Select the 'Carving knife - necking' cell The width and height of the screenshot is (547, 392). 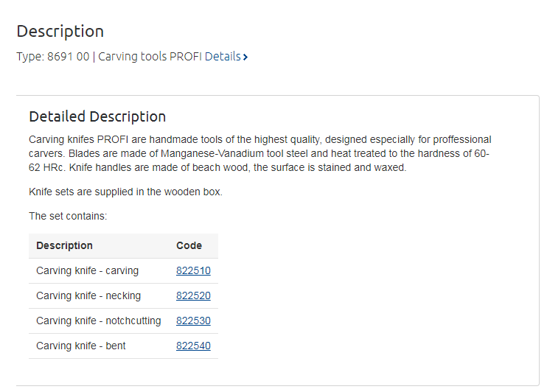(88, 295)
